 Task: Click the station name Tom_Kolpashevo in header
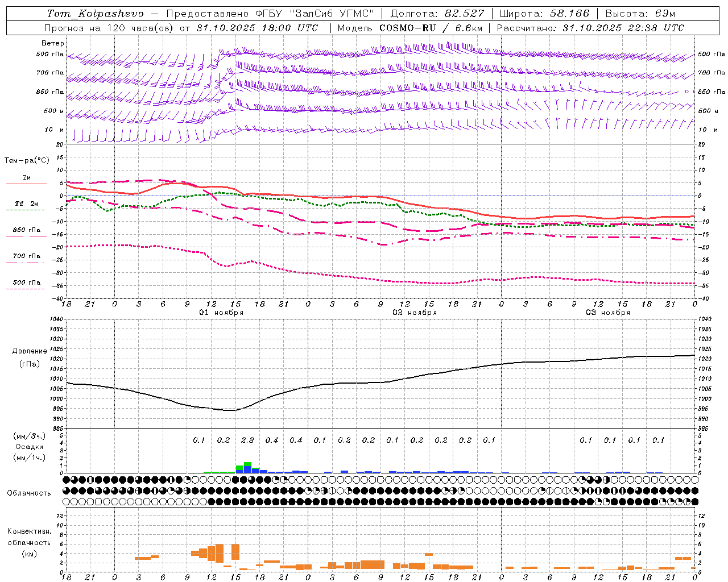(x=95, y=14)
